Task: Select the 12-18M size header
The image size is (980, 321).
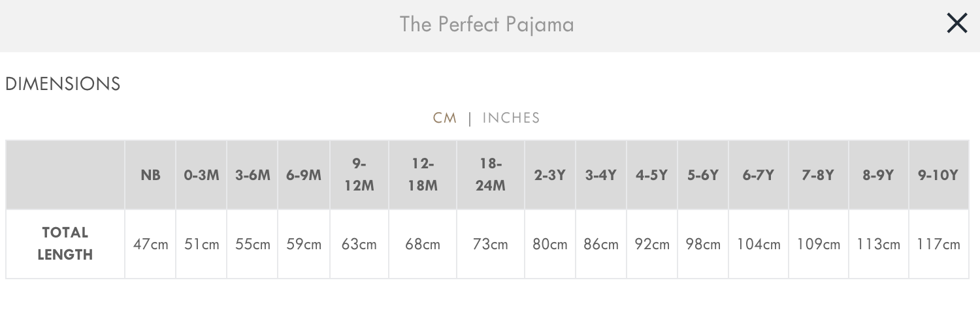Action: pyautogui.click(x=423, y=175)
